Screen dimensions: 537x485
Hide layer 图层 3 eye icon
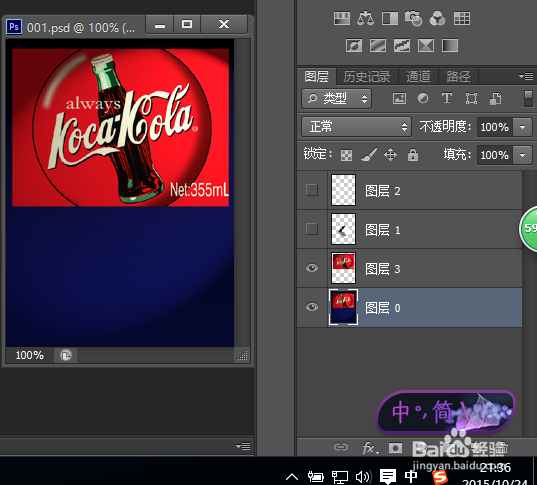pyautogui.click(x=312, y=268)
